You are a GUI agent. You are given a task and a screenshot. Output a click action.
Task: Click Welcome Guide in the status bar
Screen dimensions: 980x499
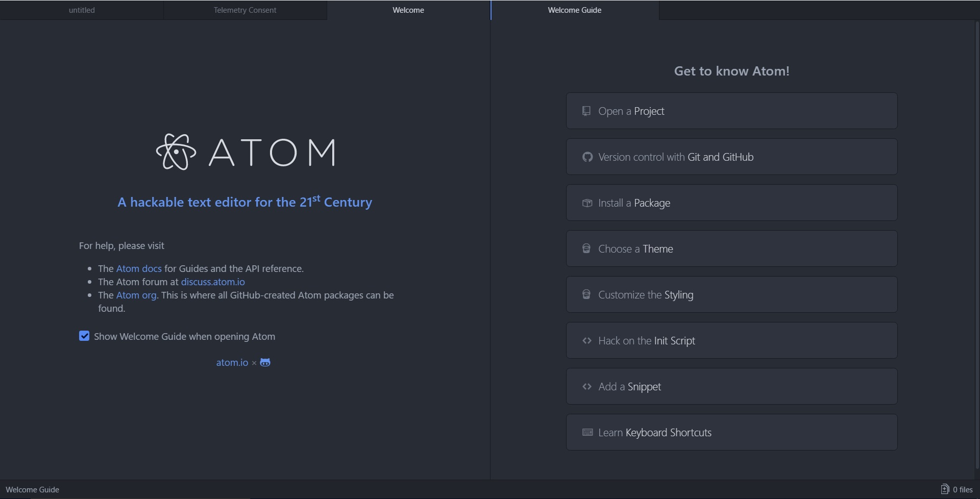[x=32, y=489]
